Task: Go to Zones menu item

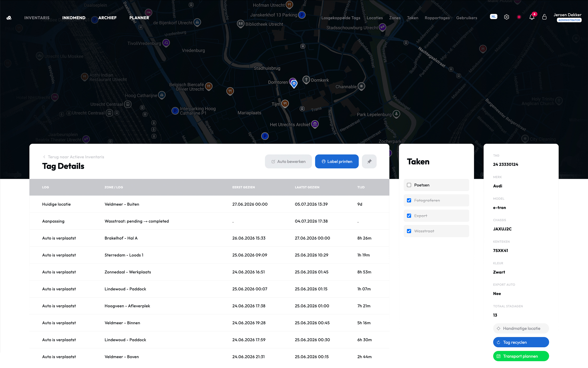Action: coord(395,18)
